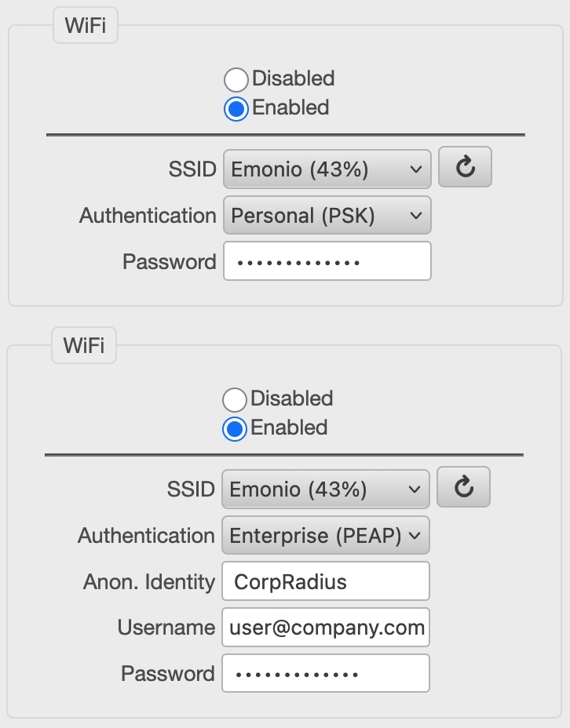The image size is (570, 728).
Task: Refresh the SSID list in the Enterprise (PEAP) section
Action: (x=463, y=487)
